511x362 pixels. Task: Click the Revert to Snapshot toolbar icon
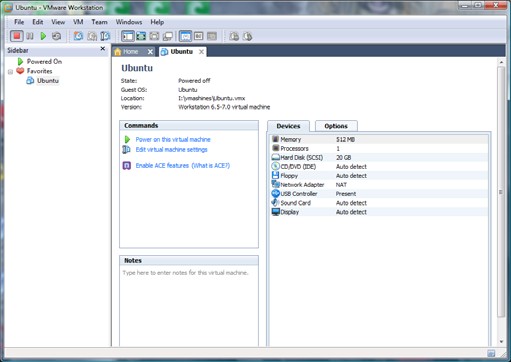tap(92, 36)
